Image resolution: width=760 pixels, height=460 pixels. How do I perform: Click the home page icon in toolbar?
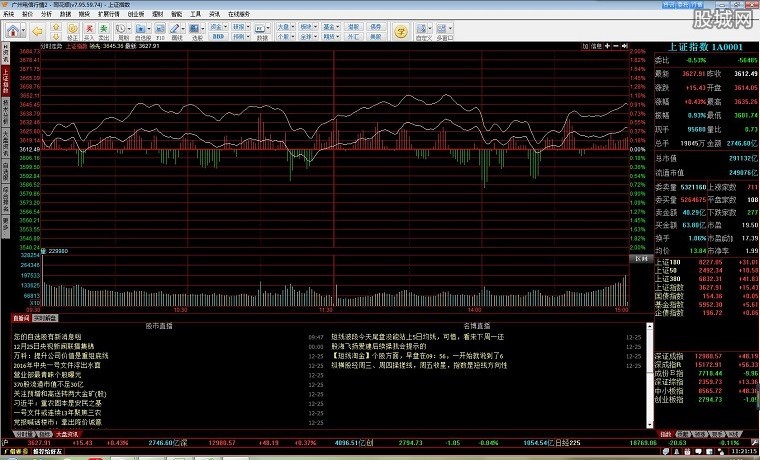pos(12,31)
